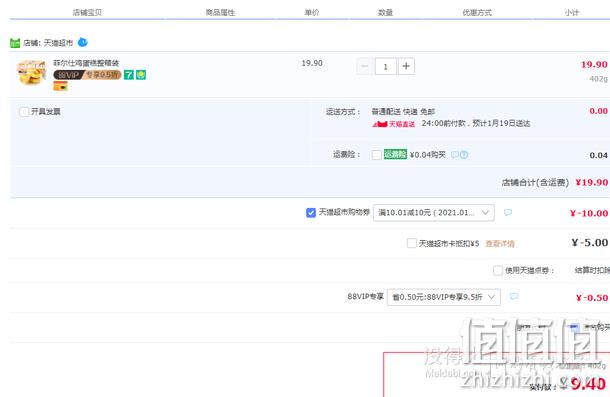Click the 优惠方式 column header
The image size is (610, 397).
pos(477,12)
